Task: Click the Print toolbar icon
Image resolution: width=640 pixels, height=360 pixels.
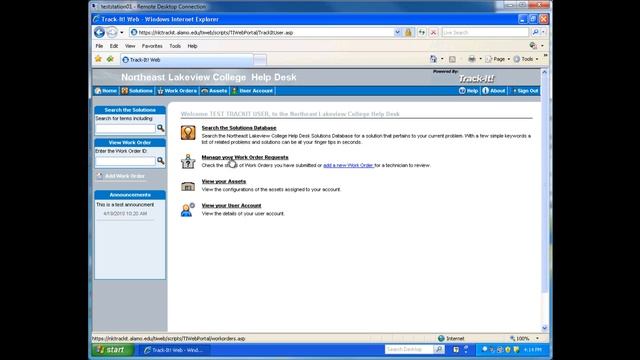Action: [x=472, y=59]
